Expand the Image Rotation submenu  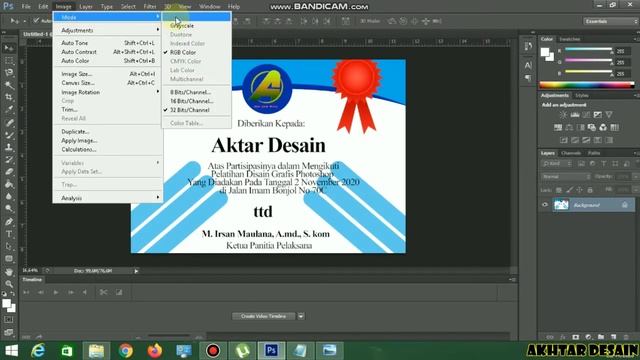[108, 92]
